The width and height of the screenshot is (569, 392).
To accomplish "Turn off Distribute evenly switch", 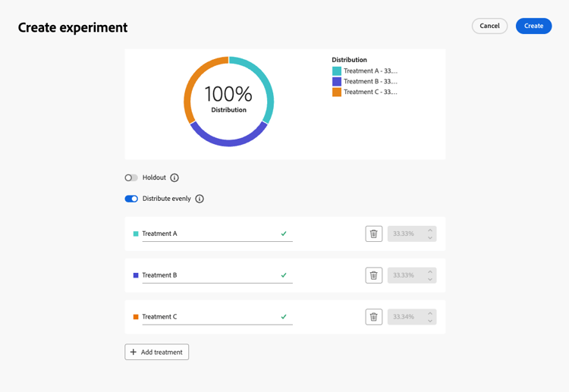I will pyautogui.click(x=131, y=199).
